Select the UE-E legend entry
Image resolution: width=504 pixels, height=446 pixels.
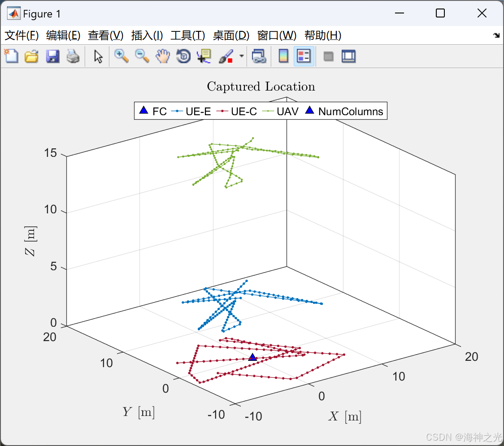coord(191,111)
